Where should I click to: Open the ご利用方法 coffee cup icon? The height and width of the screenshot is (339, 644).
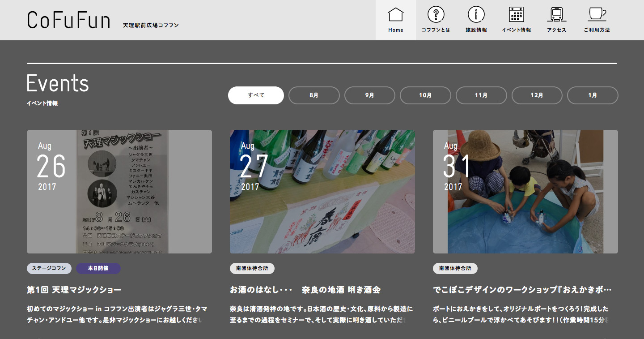tap(597, 15)
